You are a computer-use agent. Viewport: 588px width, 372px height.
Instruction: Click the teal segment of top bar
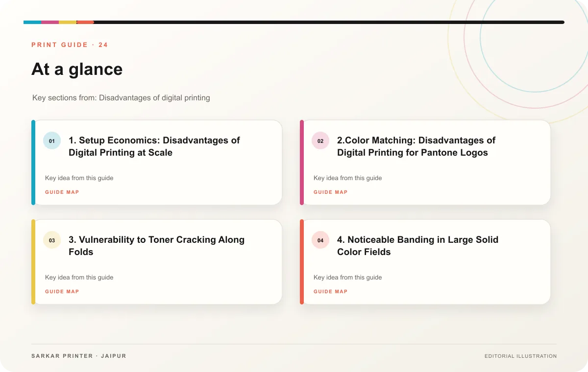point(32,22)
